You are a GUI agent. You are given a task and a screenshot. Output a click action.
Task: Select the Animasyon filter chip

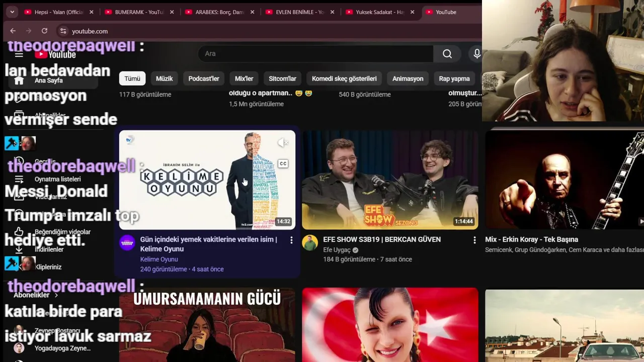408,78
